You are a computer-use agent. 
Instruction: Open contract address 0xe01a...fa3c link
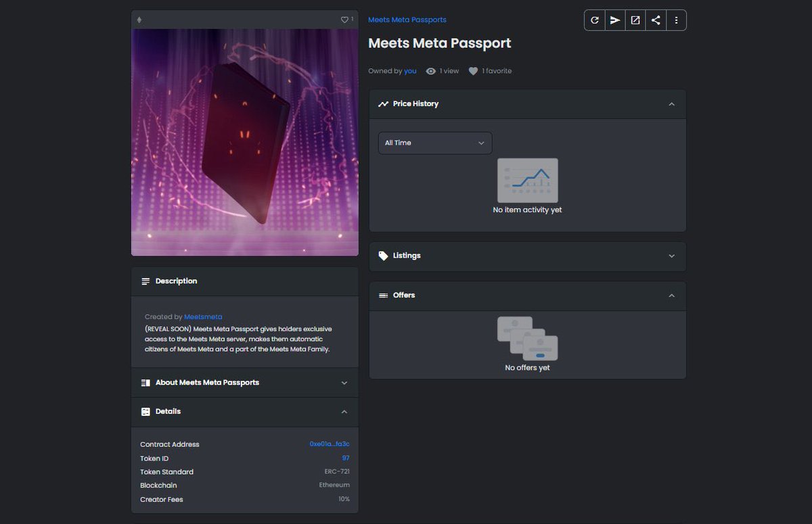click(x=330, y=444)
